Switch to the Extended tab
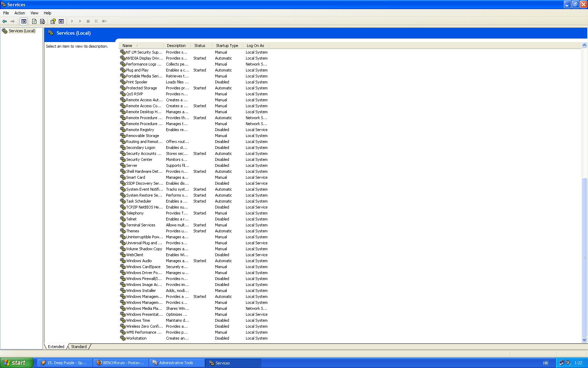Screen dimensions: 588x368 click(x=56, y=347)
